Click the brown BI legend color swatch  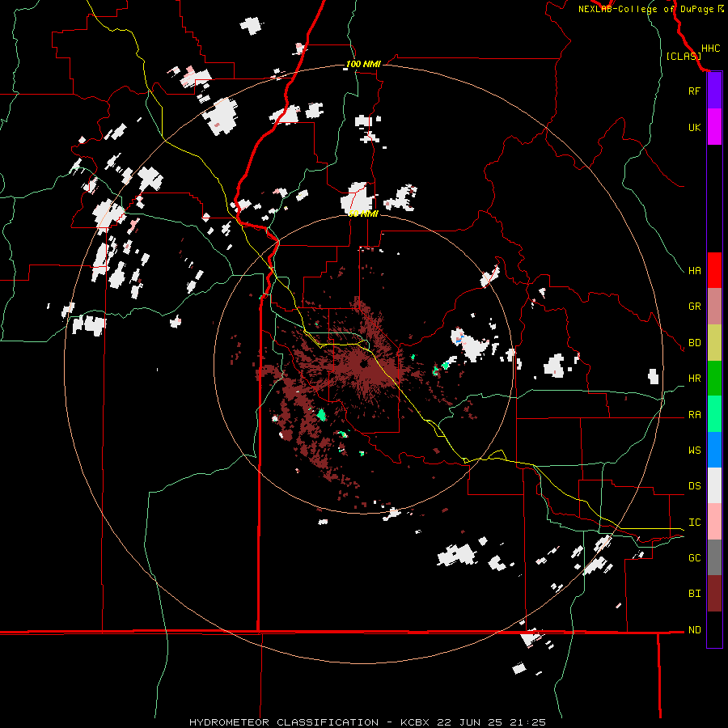click(714, 594)
